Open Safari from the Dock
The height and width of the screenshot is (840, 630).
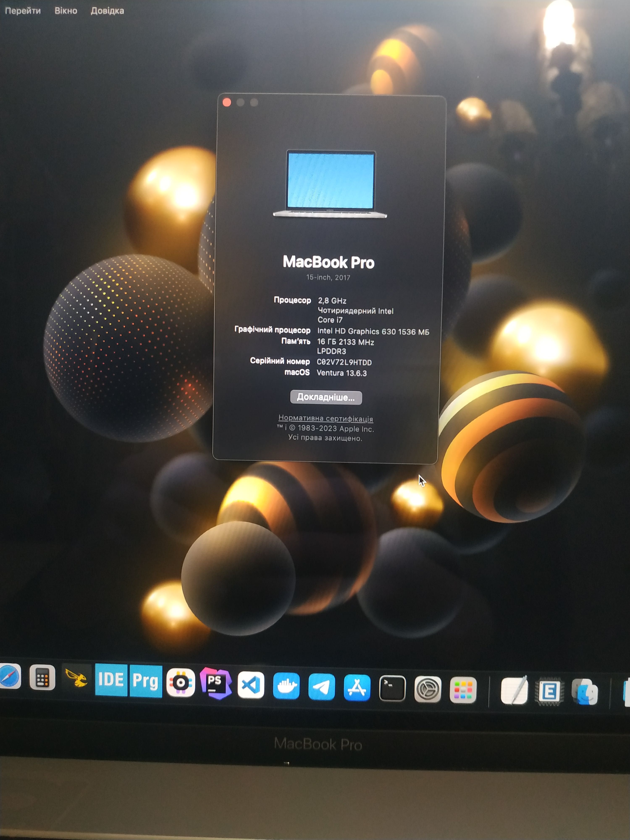tap(9, 676)
